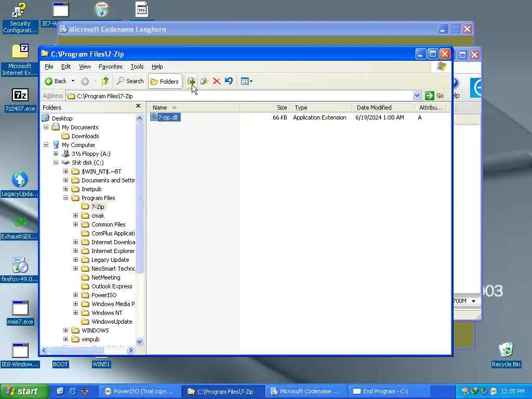Click the Search toolbar button

130,81
